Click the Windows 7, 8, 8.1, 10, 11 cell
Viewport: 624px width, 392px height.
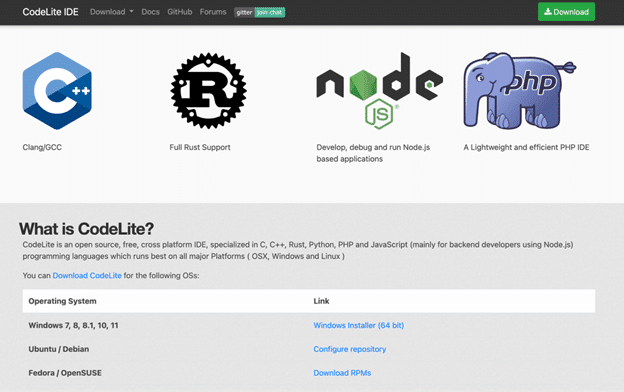[x=73, y=325]
